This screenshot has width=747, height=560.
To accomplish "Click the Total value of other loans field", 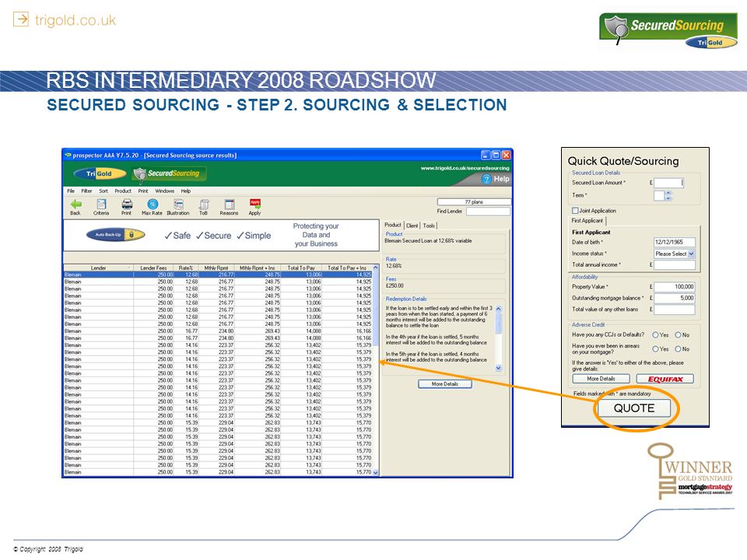I will pos(674,310).
